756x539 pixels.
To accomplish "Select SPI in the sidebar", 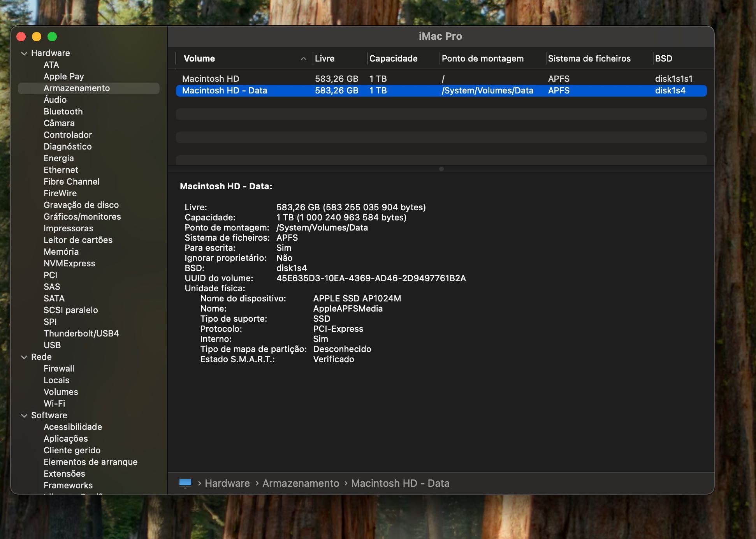I will point(50,322).
